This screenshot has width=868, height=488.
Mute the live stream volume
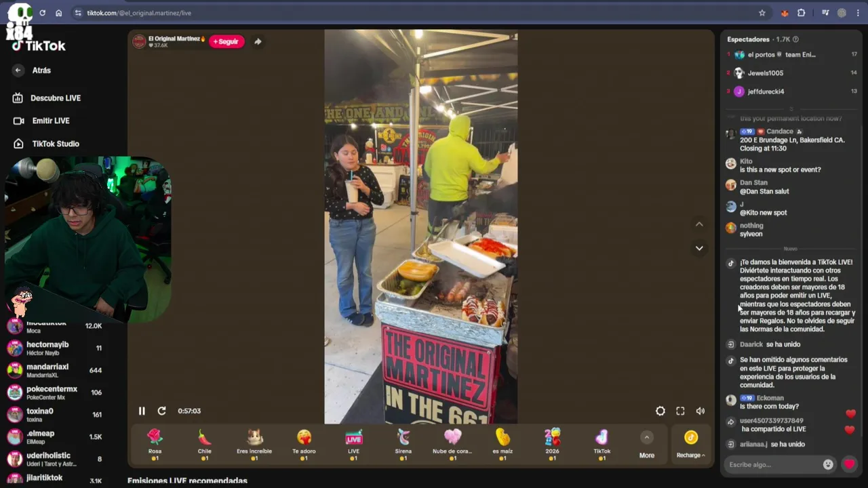701,411
